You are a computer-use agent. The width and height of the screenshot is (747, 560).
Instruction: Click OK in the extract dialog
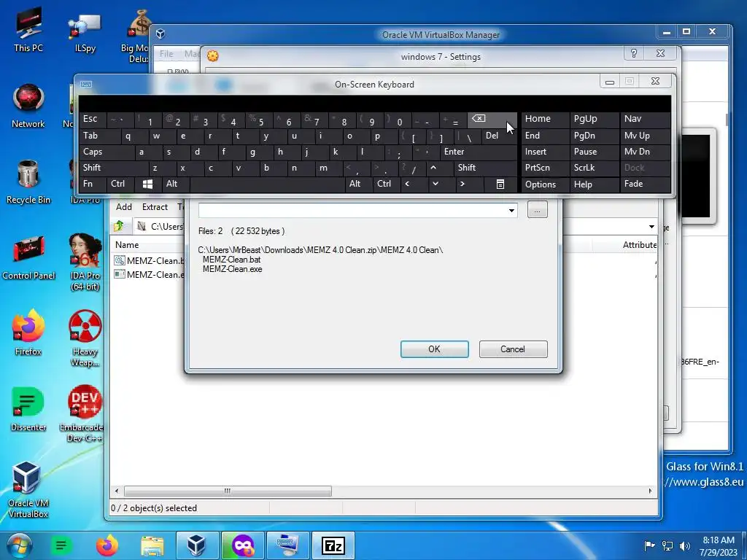(435, 349)
